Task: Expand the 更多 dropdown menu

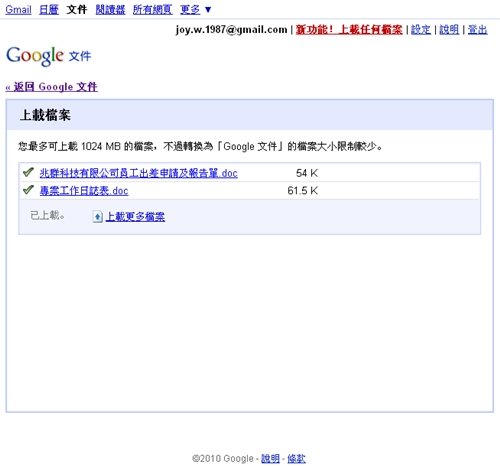Action: point(190,10)
